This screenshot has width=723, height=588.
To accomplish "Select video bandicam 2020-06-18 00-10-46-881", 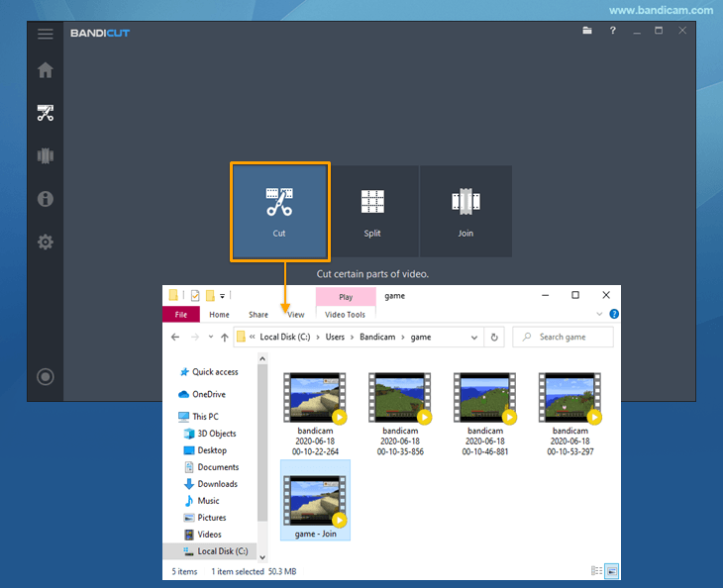I will (485, 414).
